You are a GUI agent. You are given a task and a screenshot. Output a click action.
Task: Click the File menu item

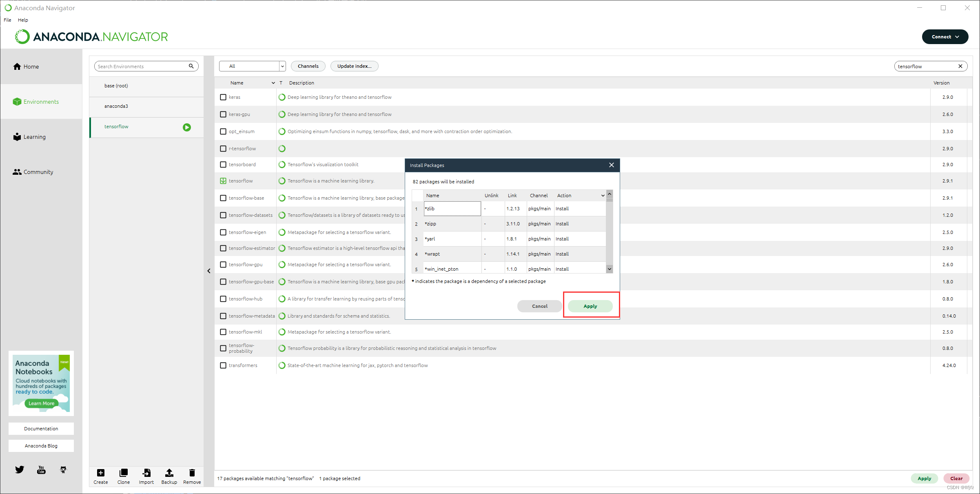click(x=8, y=20)
